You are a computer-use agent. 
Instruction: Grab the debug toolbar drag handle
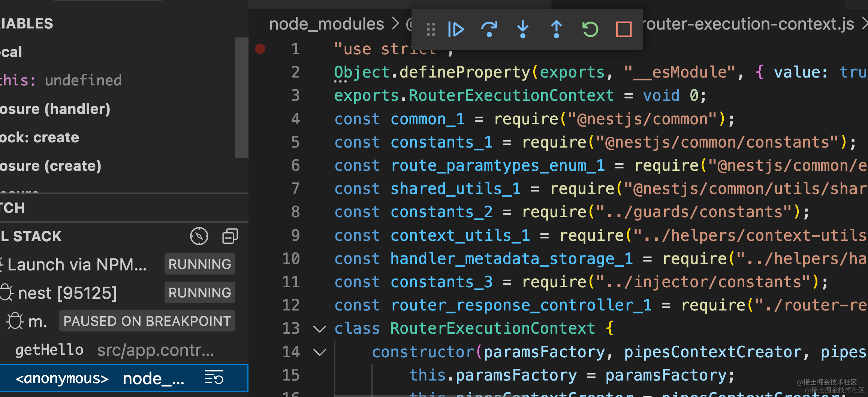431,29
